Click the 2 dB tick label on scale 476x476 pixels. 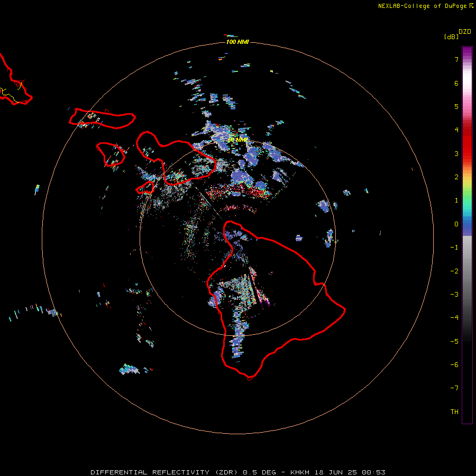click(456, 177)
